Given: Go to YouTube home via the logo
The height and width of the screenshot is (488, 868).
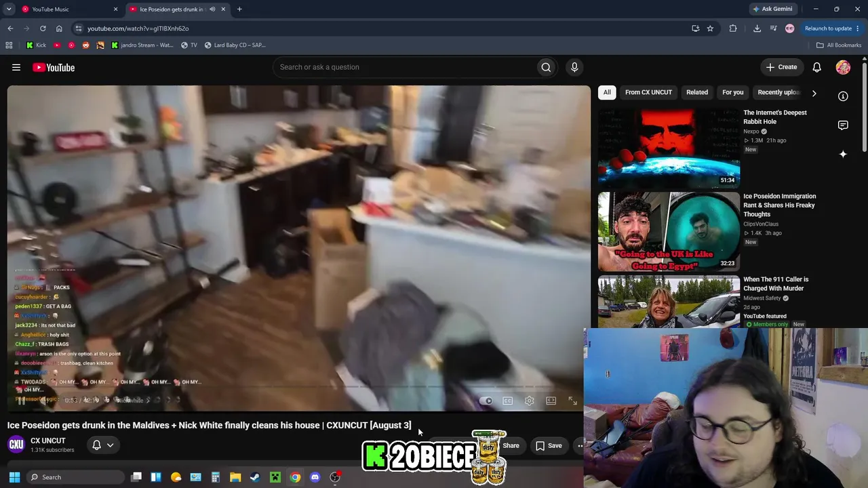Looking at the screenshot, I should [x=54, y=67].
